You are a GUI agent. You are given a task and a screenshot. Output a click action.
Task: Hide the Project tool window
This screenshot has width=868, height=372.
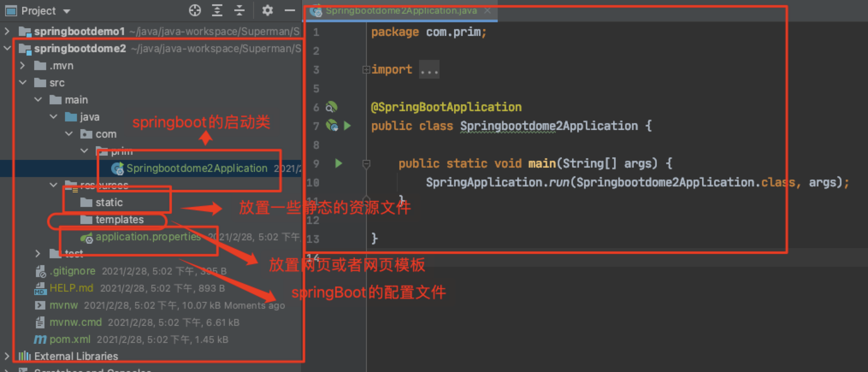pos(290,10)
